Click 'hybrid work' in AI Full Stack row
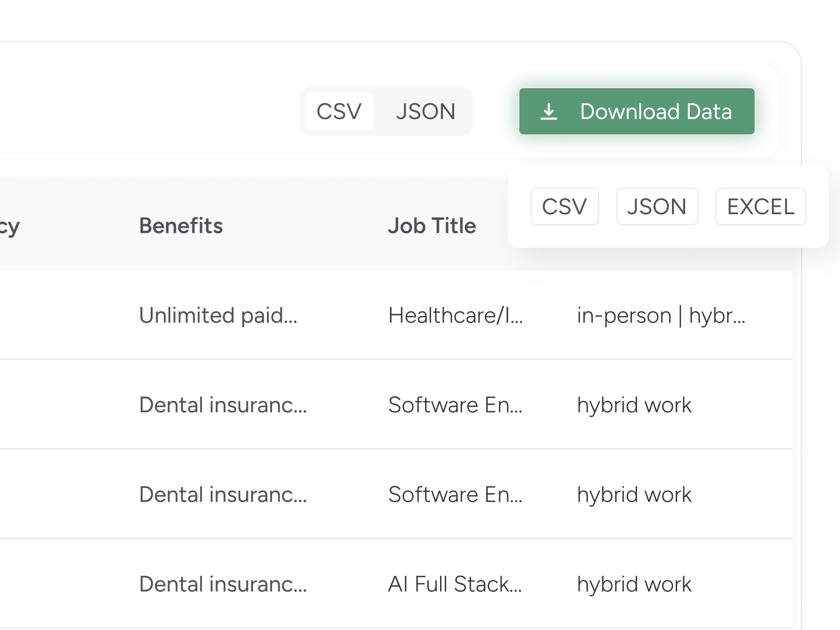The width and height of the screenshot is (840, 630). (634, 584)
